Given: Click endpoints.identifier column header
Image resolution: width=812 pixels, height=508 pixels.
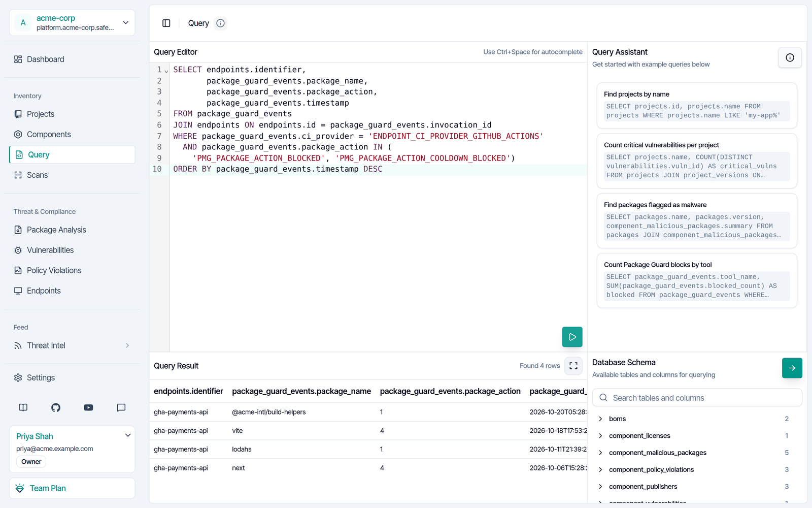Looking at the screenshot, I should click(x=188, y=391).
